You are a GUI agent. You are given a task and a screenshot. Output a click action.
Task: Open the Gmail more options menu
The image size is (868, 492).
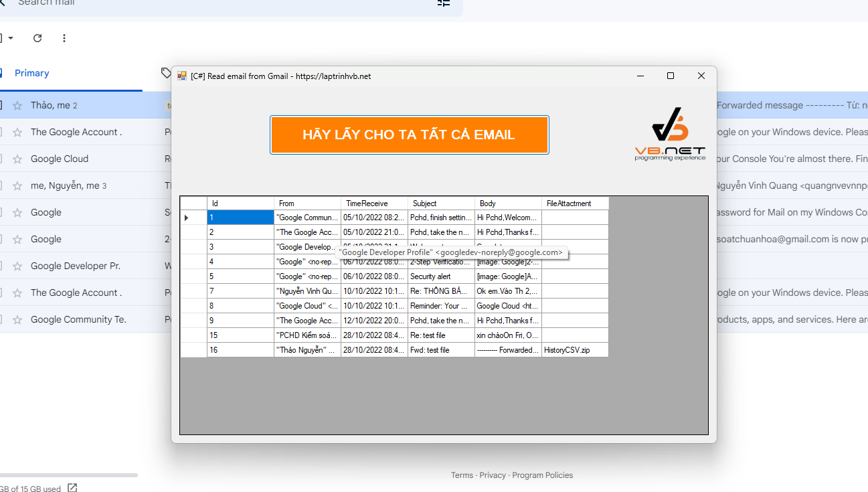64,38
